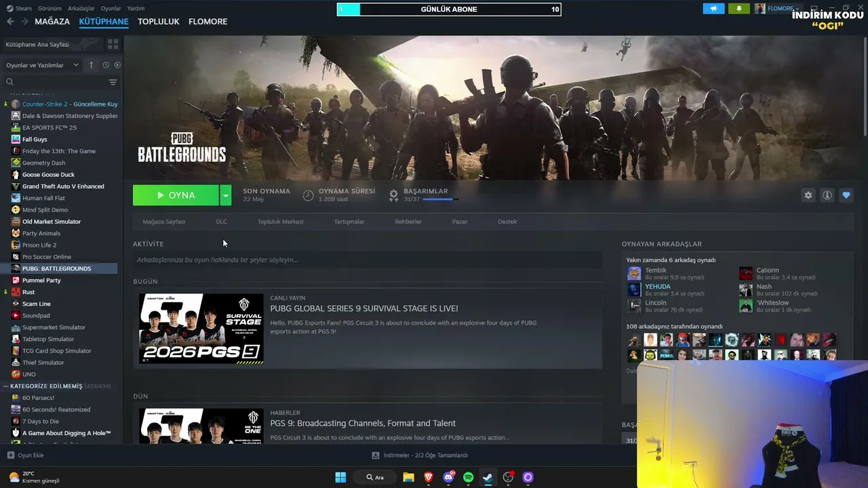Image resolution: width=868 pixels, height=488 pixels.
Task: Open friend Caliorin profile
Action: (768, 270)
